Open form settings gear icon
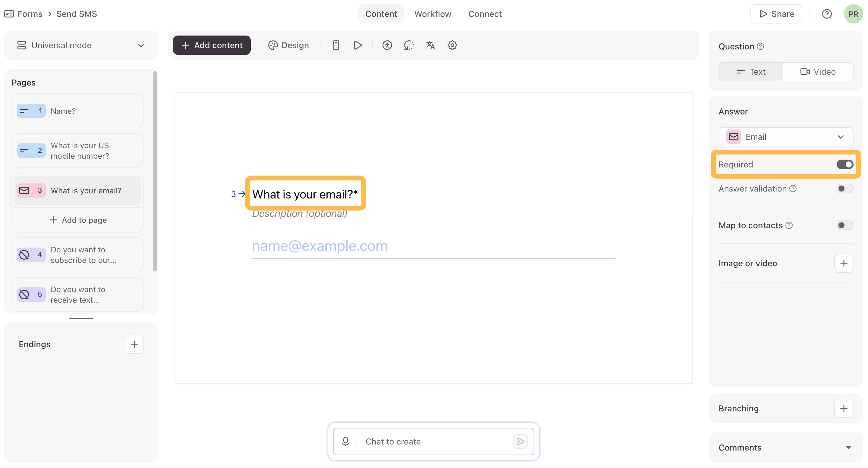The height and width of the screenshot is (468, 868). click(452, 45)
